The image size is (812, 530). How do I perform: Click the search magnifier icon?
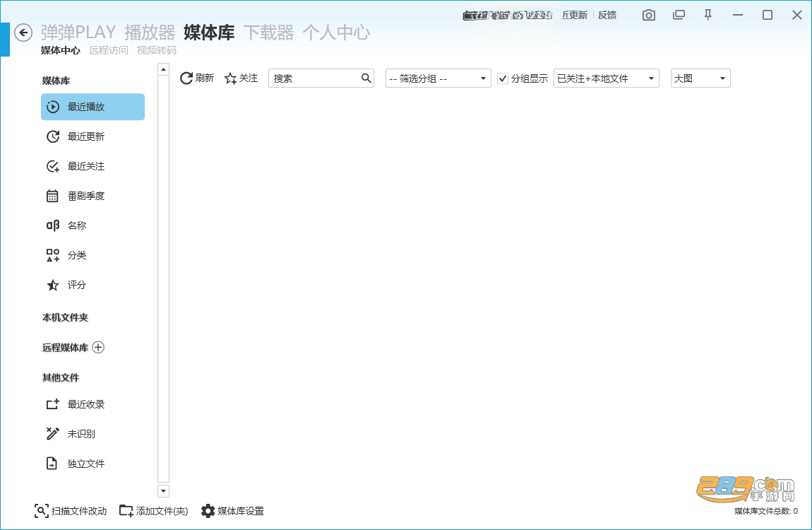[366, 78]
